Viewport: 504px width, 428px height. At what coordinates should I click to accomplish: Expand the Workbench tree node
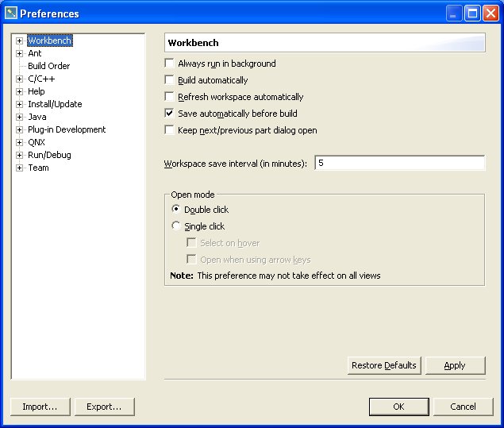click(x=19, y=40)
